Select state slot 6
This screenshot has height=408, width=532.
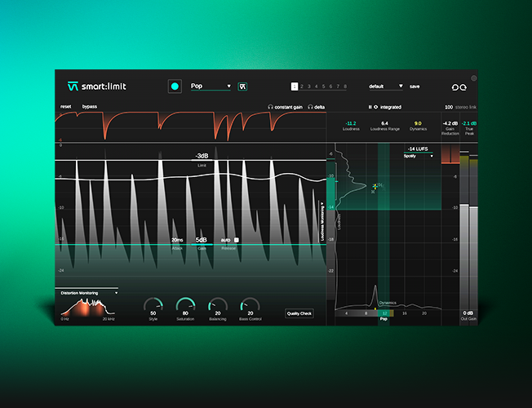pos(330,86)
